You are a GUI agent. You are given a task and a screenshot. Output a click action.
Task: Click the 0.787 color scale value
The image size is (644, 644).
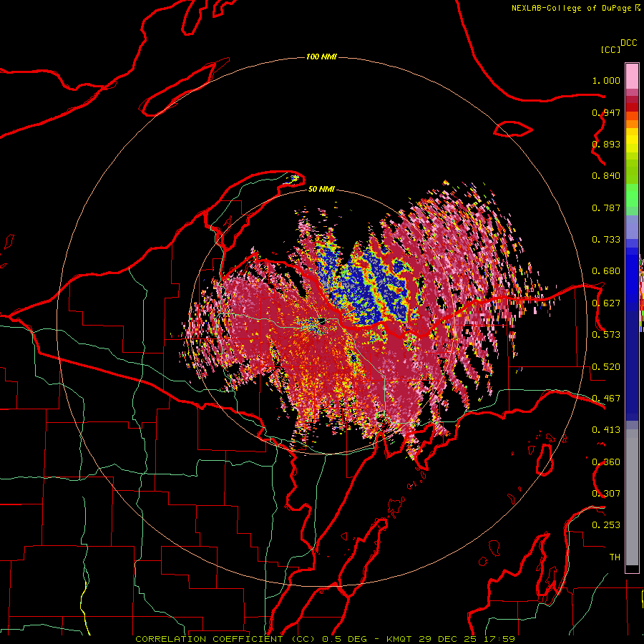click(x=606, y=208)
